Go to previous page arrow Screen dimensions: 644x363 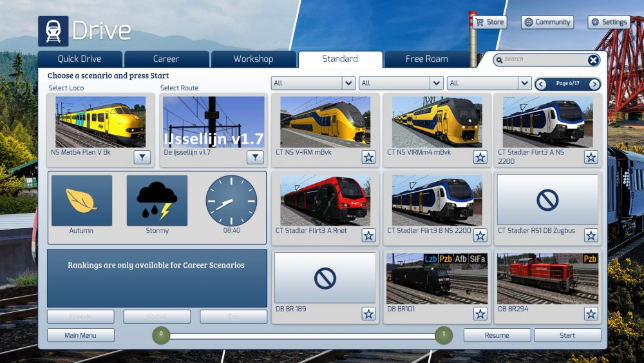(x=542, y=84)
